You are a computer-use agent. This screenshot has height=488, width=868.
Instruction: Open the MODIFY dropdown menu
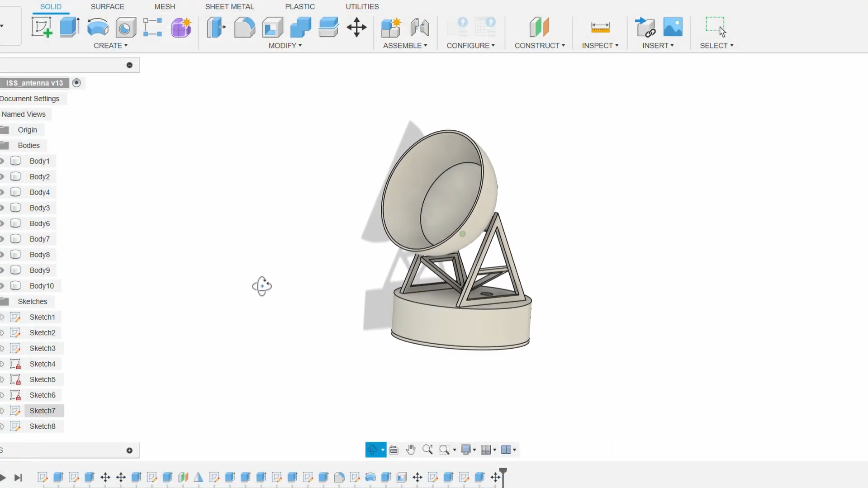pyautogui.click(x=285, y=45)
